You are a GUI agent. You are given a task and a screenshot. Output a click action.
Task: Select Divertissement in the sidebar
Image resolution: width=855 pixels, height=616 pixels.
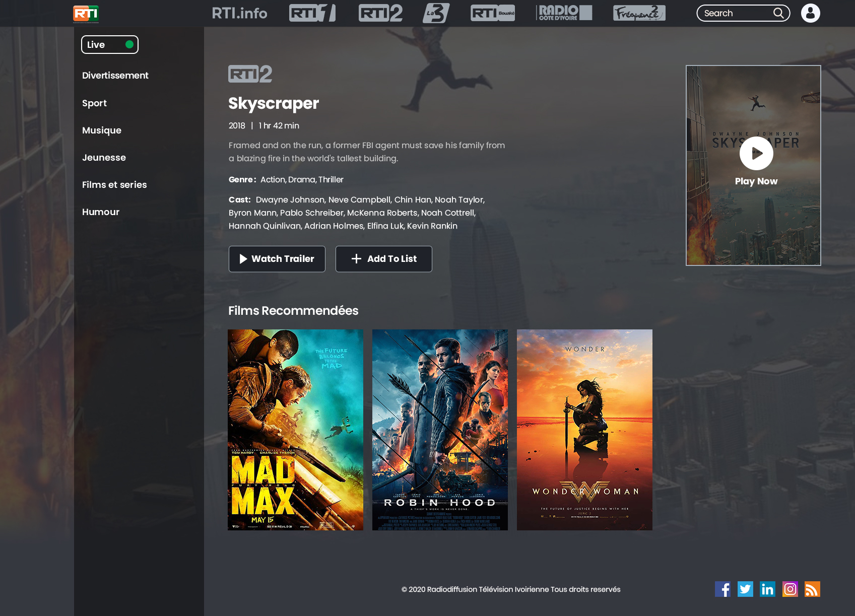click(115, 76)
